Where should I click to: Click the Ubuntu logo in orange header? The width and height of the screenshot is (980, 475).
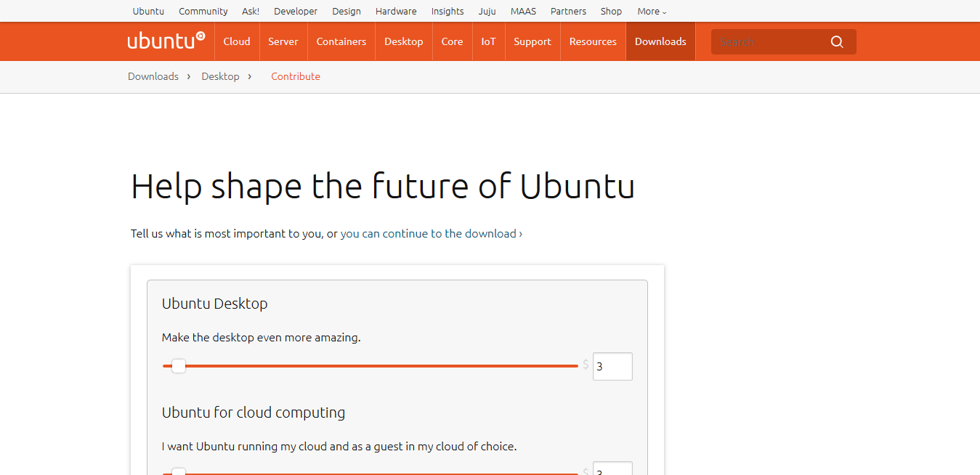tap(166, 41)
